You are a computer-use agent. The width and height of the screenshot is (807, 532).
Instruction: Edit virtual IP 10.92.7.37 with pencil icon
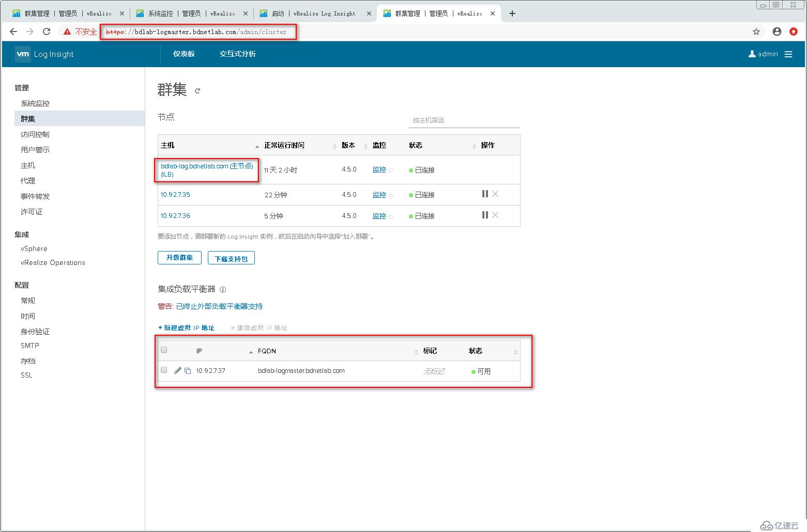click(x=178, y=370)
